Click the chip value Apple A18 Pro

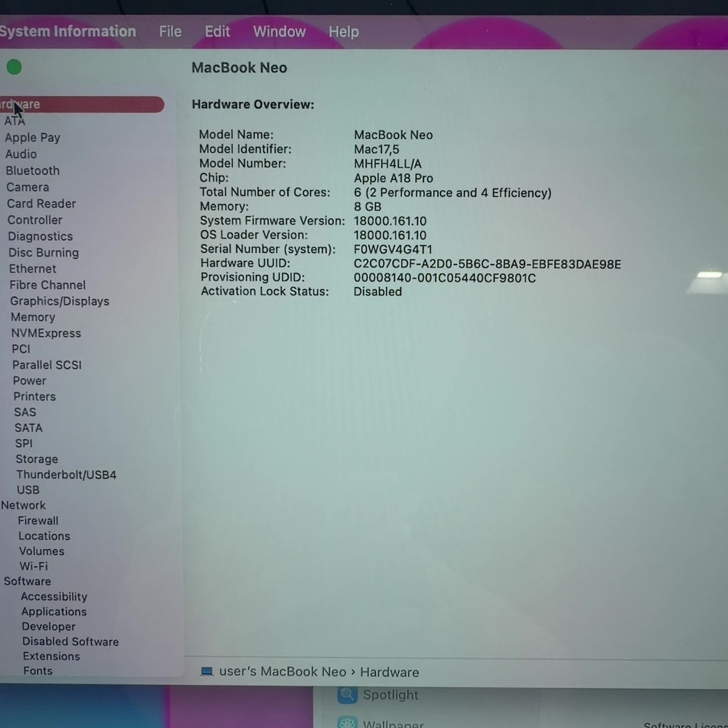pos(394,178)
